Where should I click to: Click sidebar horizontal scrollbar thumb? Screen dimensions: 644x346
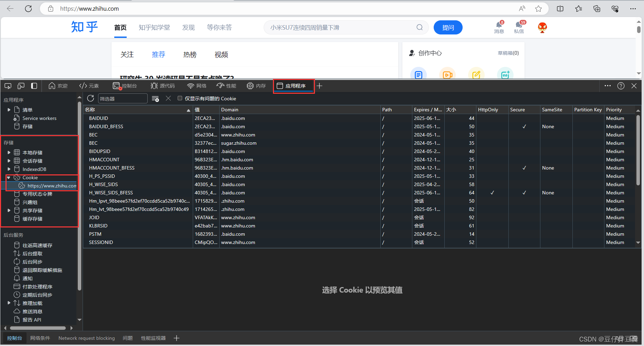click(38, 328)
